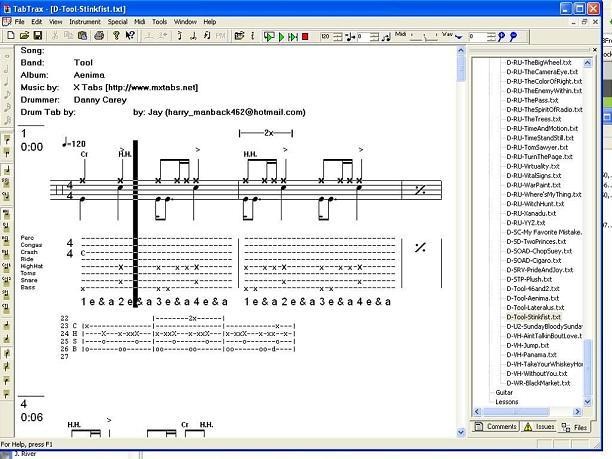Viewport: 612px width, 459px height.
Task: Click the yellow warning Issues icon
Action: click(x=528, y=427)
